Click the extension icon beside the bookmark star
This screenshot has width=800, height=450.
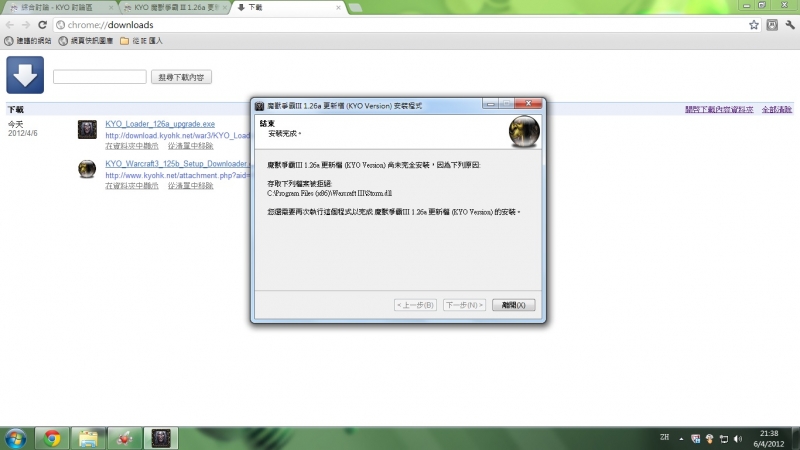tap(772, 24)
